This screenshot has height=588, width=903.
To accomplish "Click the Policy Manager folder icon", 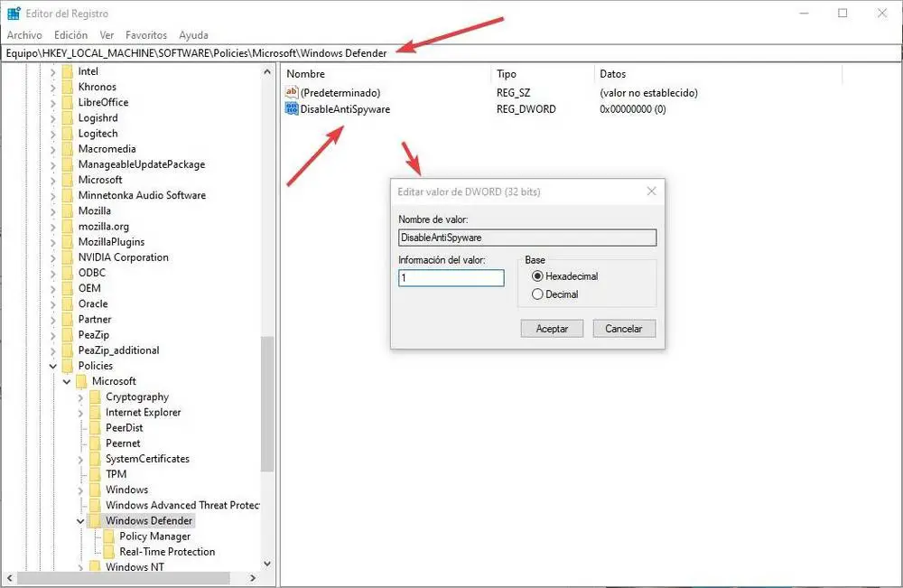I will tap(109, 537).
